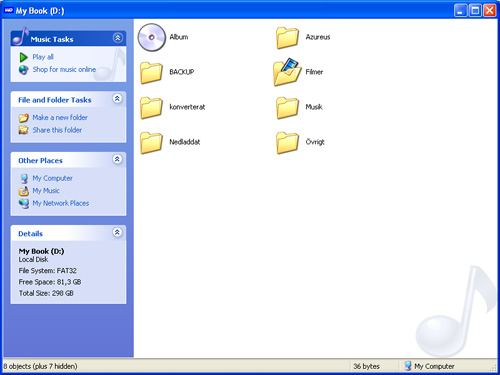This screenshot has height=375, width=500.
Task: Click the konverterat folder name
Action: (x=187, y=107)
